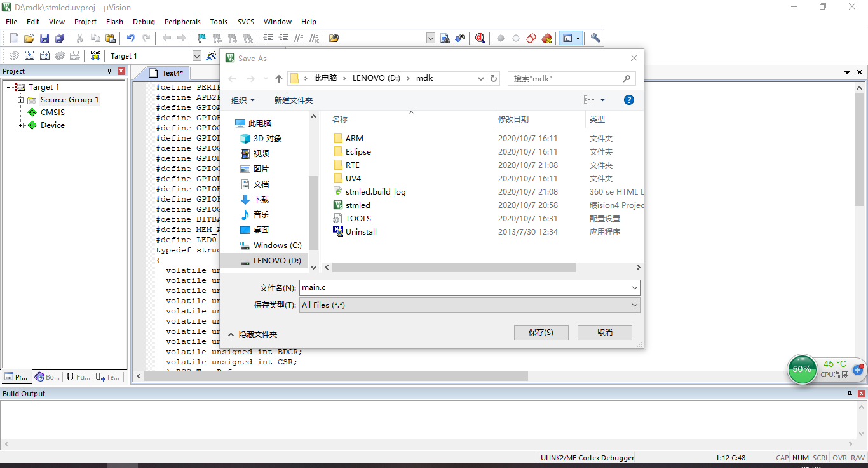Open the Peripherals menu

(182, 22)
